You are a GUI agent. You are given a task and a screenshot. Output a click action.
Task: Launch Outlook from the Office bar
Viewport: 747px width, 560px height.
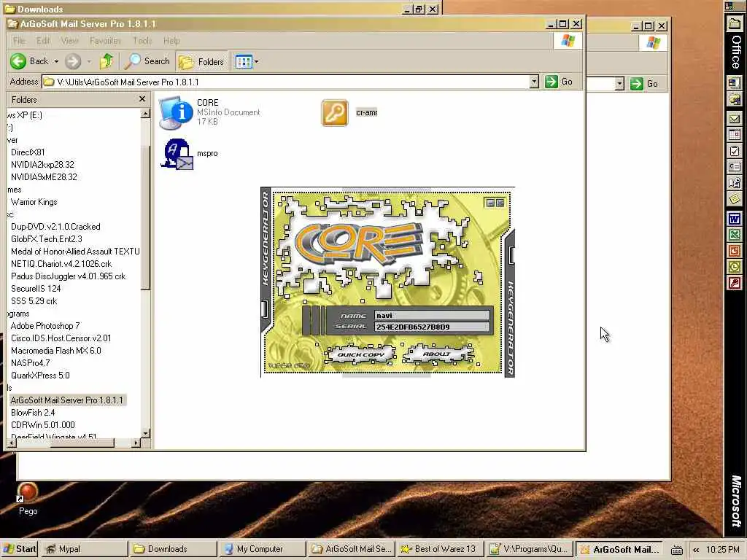(735, 267)
